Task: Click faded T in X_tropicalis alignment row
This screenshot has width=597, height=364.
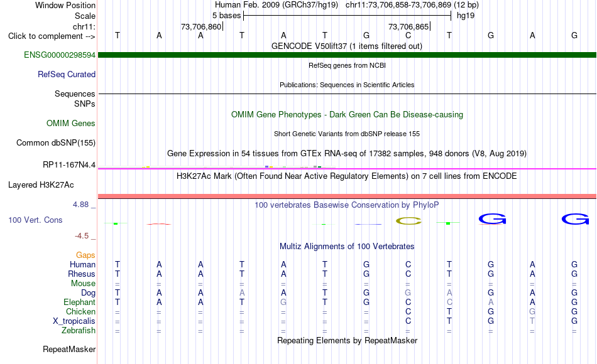Action: (x=532, y=321)
